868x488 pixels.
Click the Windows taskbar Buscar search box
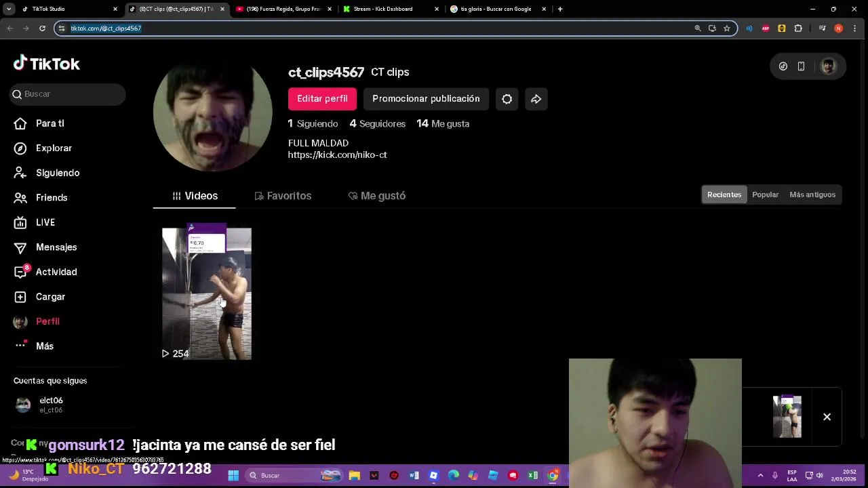coord(293,475)
